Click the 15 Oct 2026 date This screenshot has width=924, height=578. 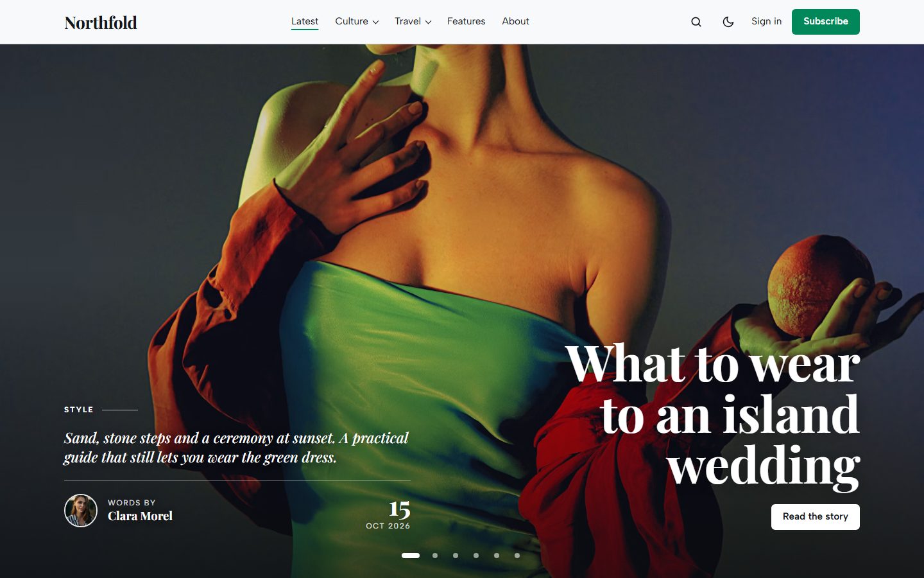(x=388, y=515)
